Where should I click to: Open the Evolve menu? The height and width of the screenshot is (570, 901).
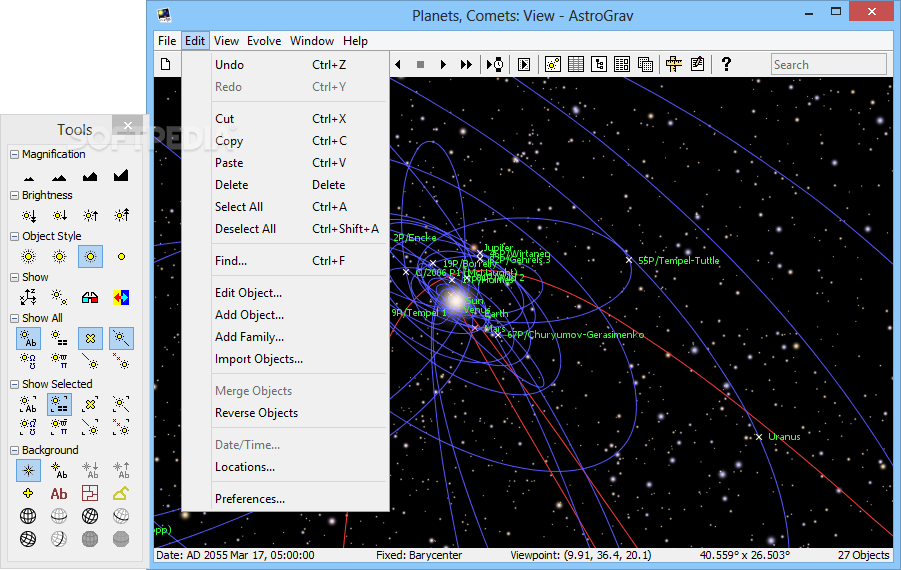(264, 41)
